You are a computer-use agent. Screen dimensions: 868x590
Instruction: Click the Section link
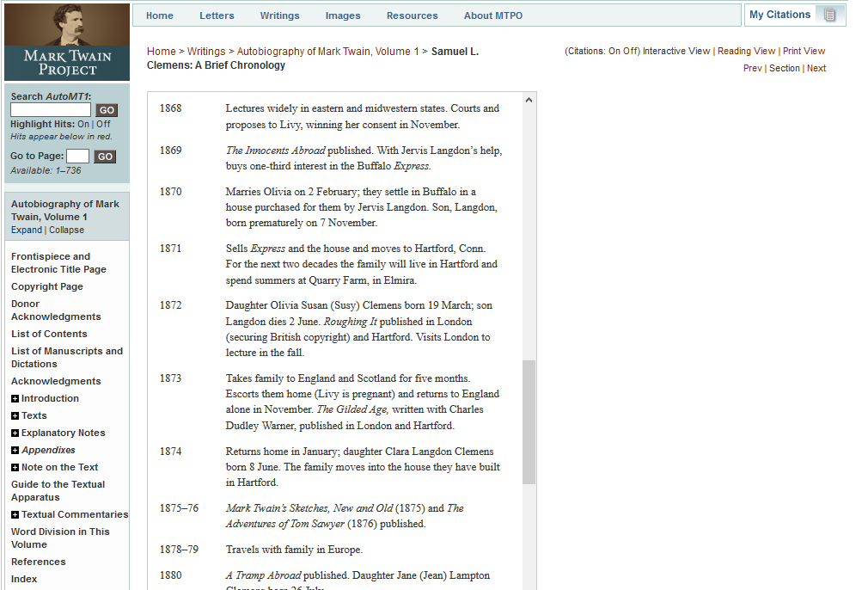click(x=785, y=68)
